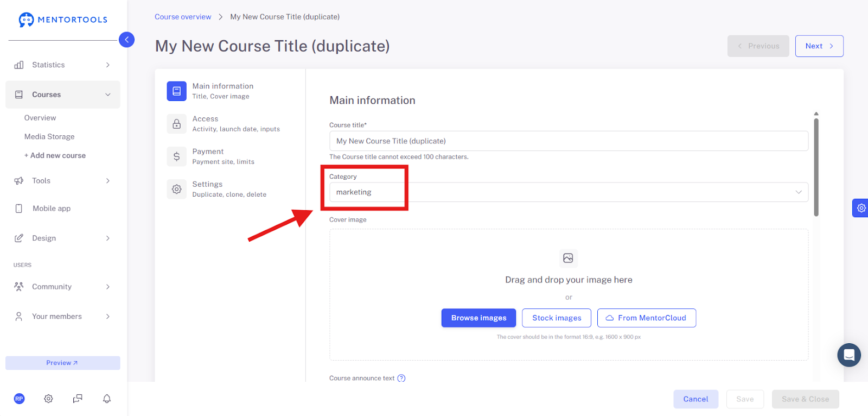The height and width of the screenshot is (416, 868).
Task: Click the Settings gear icon in course steps
Action: pyautogui.click(x=176, y=189)
